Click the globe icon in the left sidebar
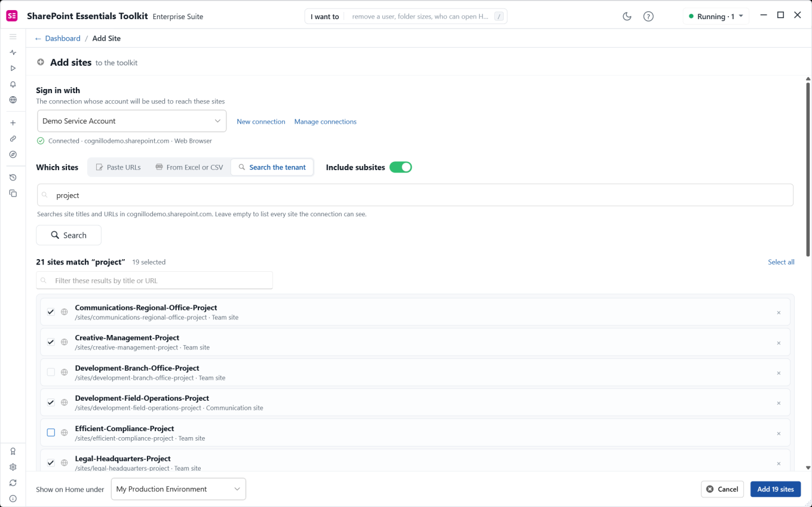The image size is (812, 507). (x=13, y=100)
